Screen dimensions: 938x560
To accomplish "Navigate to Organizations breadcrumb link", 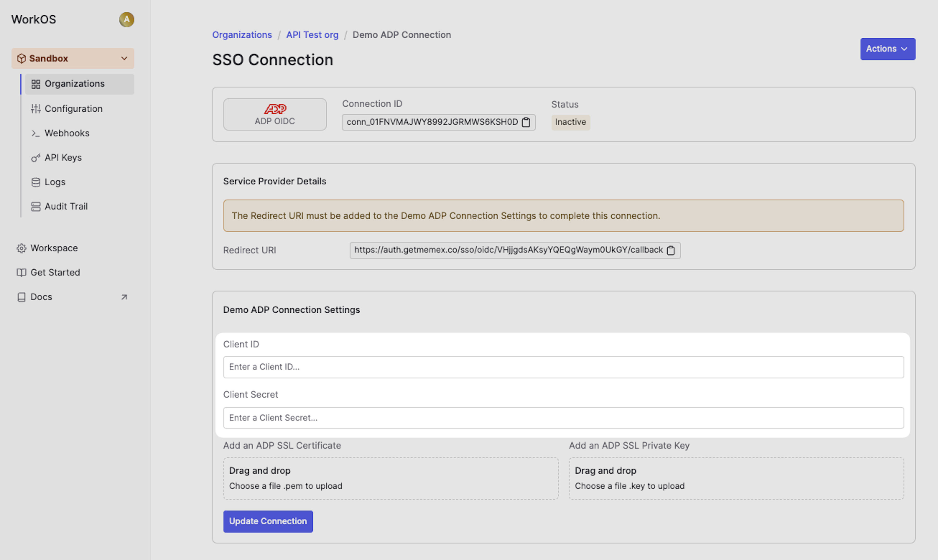I will pos(242,35).
